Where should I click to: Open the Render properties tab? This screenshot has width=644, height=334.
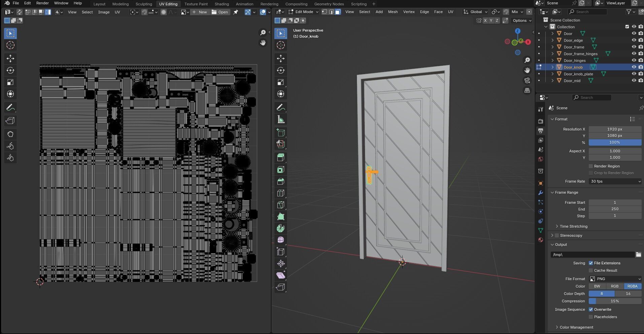tap(541, 121)
